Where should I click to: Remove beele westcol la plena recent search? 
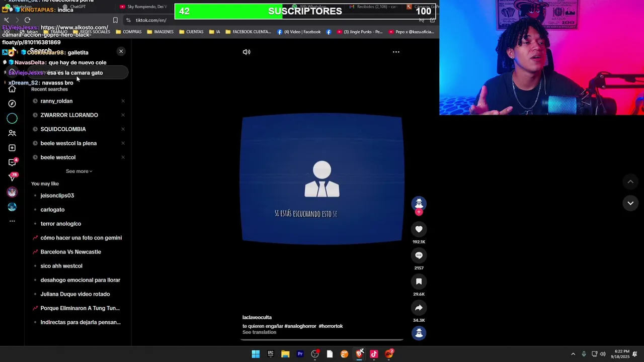[123, 143]
